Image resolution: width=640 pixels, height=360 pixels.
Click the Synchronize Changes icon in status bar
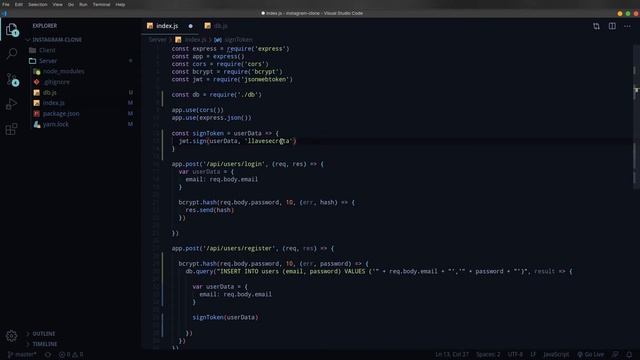pos(48,354)
